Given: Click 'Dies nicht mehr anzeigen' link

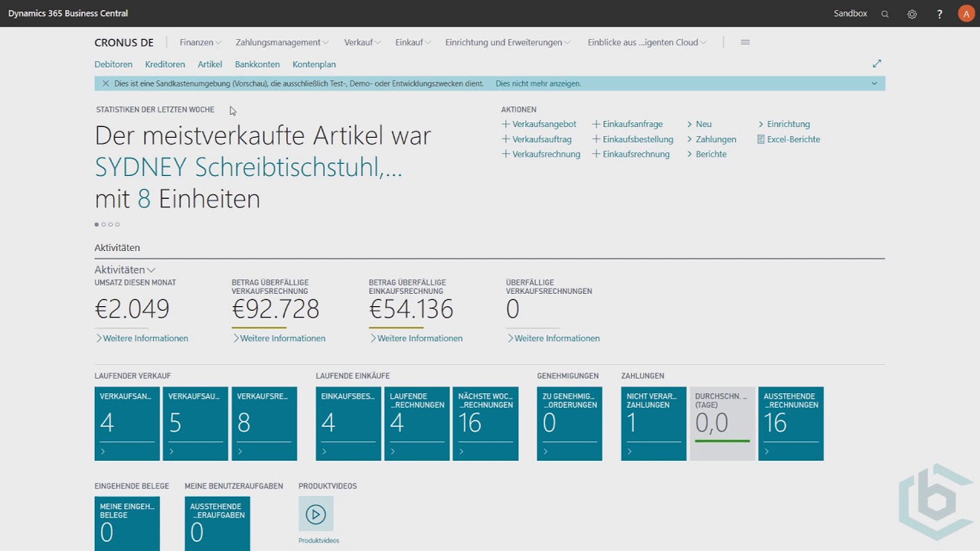Looking at the screenshot, I should 538,83.
